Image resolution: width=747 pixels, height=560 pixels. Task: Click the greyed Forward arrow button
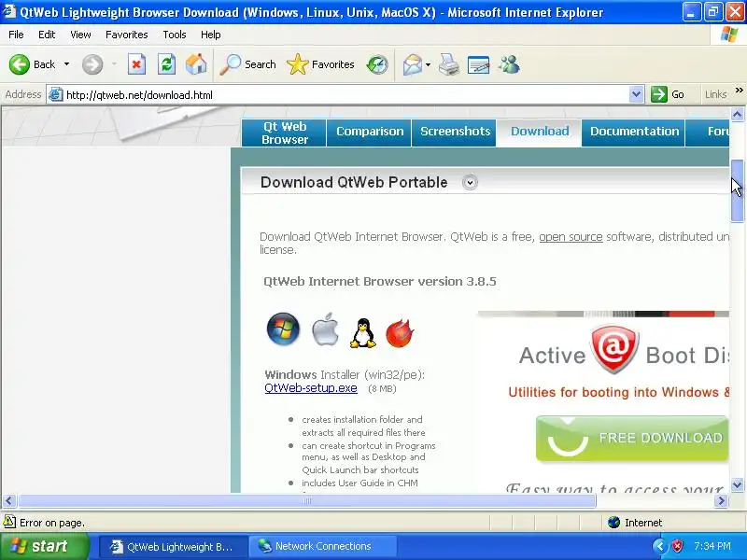[x=92, y=64]
